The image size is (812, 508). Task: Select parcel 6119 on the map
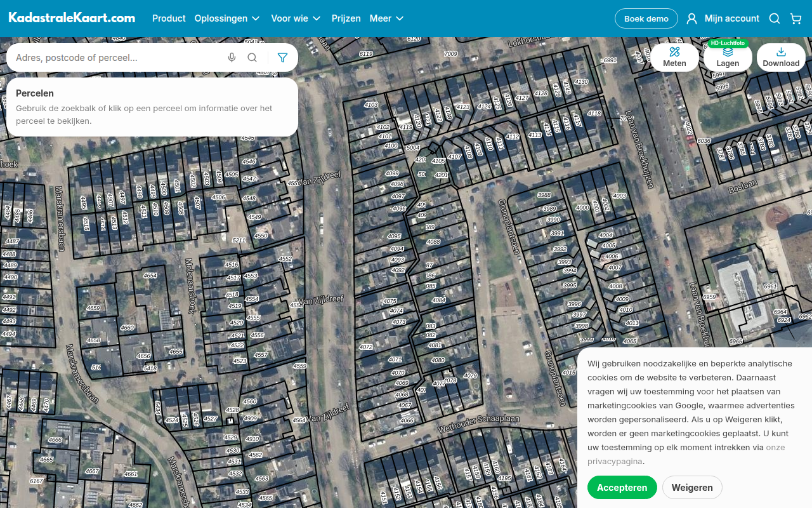point(366,54)
